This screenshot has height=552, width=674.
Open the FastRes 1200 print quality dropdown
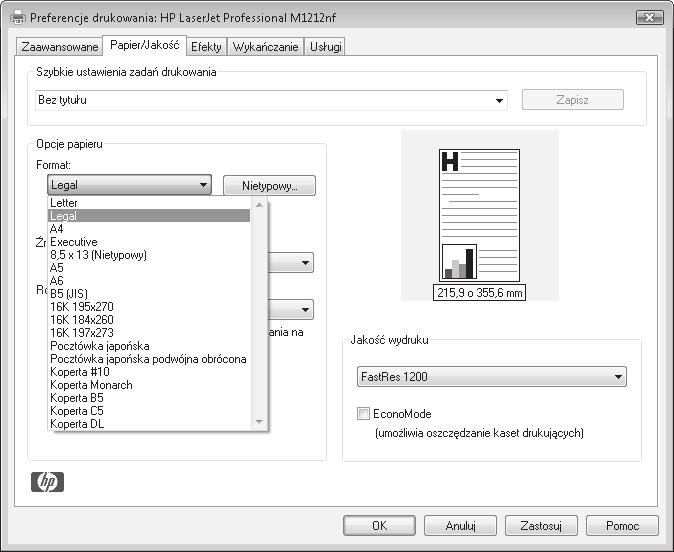492,377
